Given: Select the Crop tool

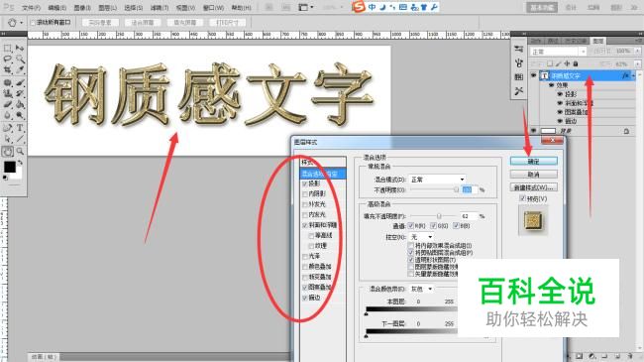Looking at the screenshot, I should click(x=7, y=70).
